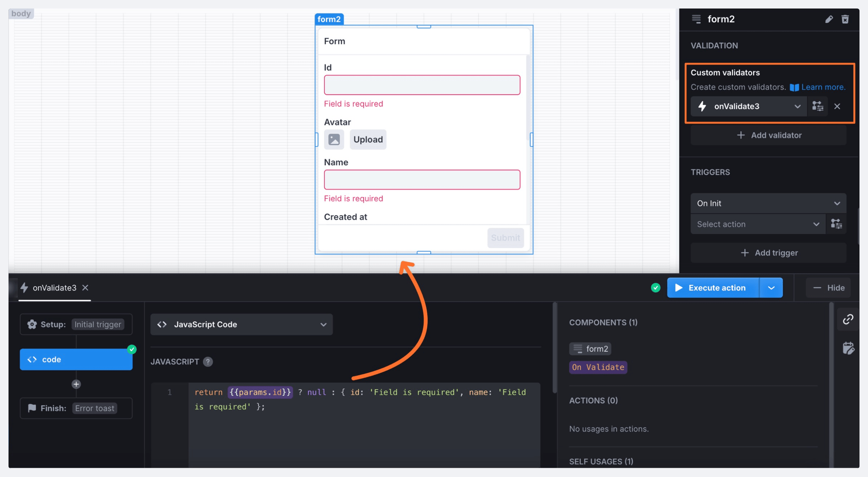Select the code step in the flow
Image resolution: width=868 pixels, height=477 pixels.
[76, 359]
